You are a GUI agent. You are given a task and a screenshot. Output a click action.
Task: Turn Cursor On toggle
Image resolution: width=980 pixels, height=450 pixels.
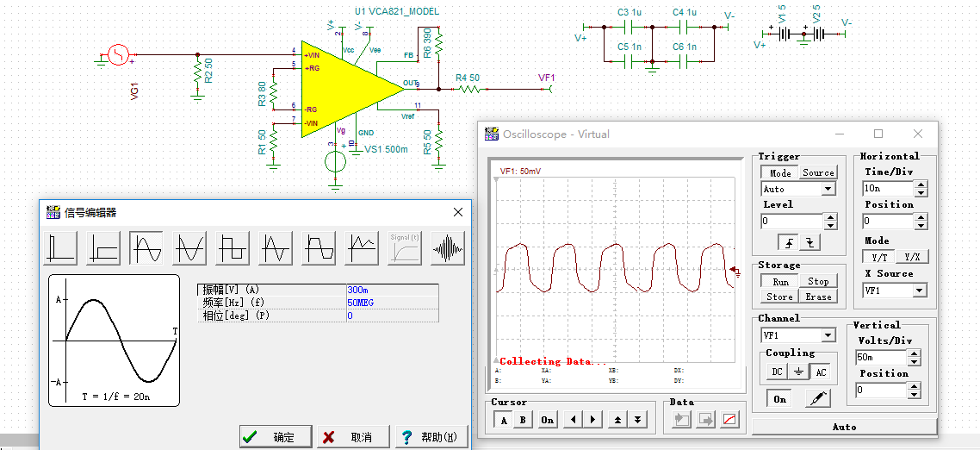[548, 420]
